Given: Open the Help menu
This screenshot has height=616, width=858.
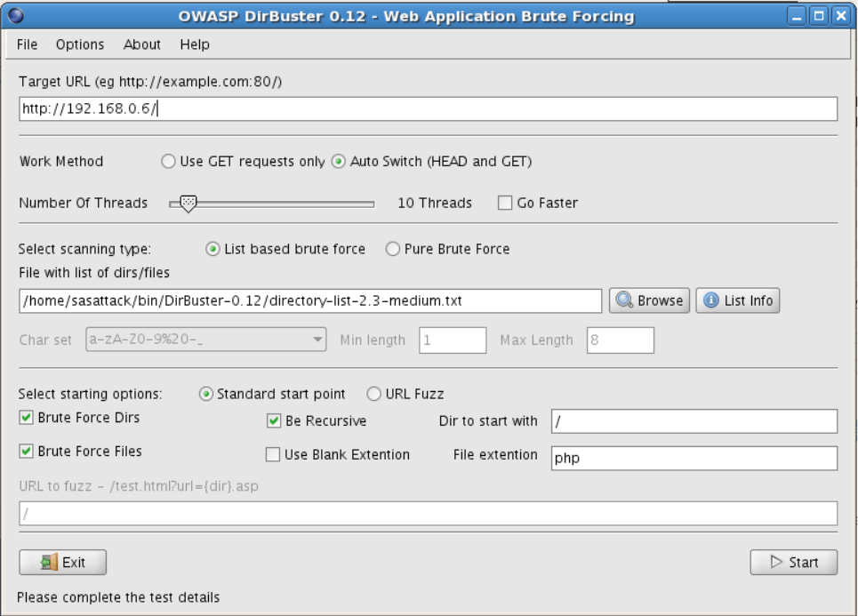Looking at the screenshot, I should (x=195, y=44).
